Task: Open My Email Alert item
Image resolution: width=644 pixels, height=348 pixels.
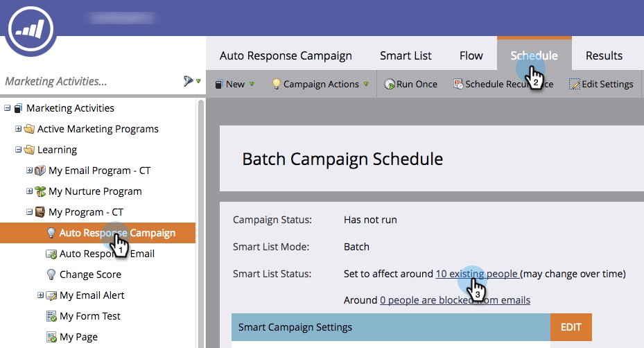Action: [92, 295]
